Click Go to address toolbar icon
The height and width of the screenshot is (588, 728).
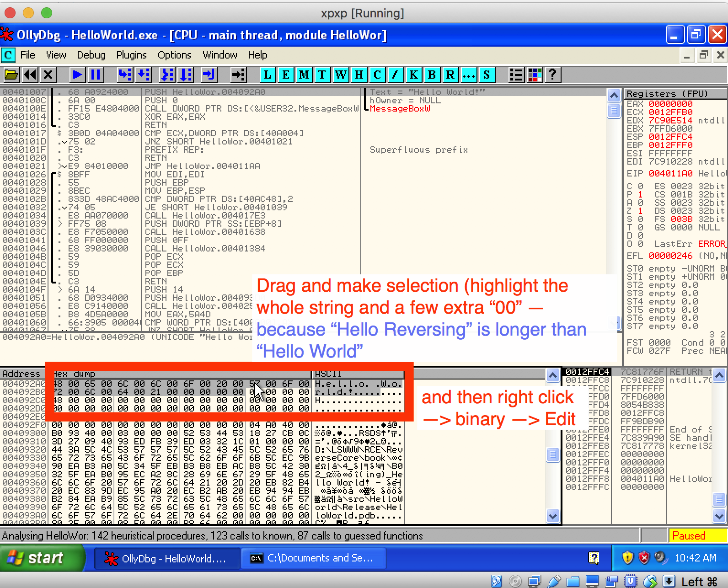point(238,75)
